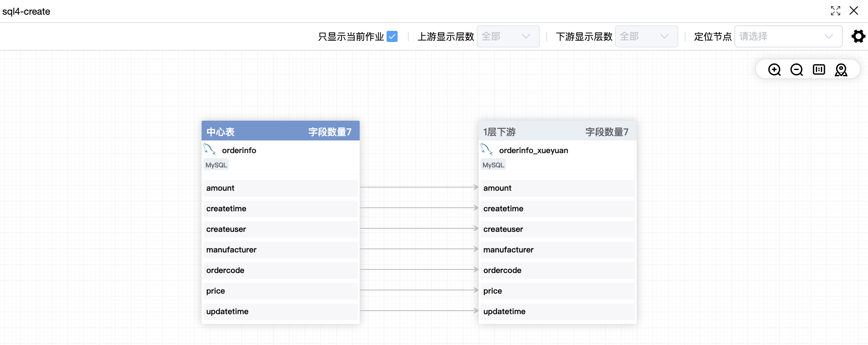Click the orderinfo_xueyuan table name
This screenshot has height=345, width=868.
[533, 150]
